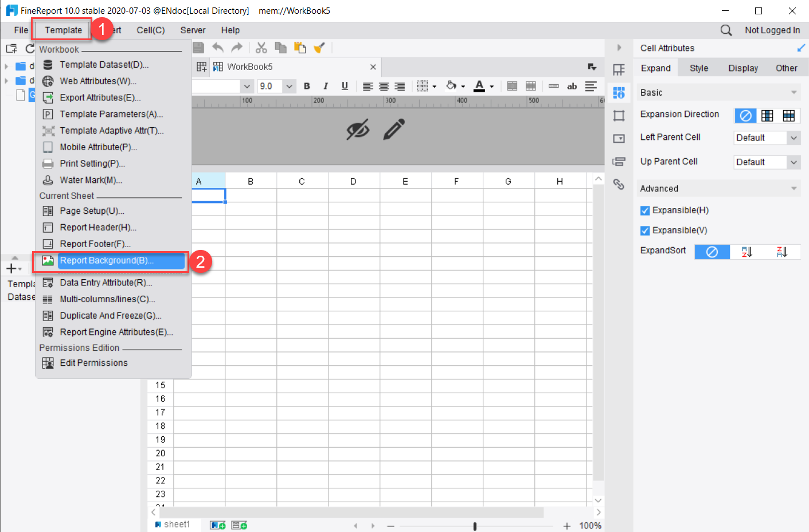Disable the Expansible(H) checkbox
Image resolution: width=809 pixels, height=532 pixels.
coord(644,210)
